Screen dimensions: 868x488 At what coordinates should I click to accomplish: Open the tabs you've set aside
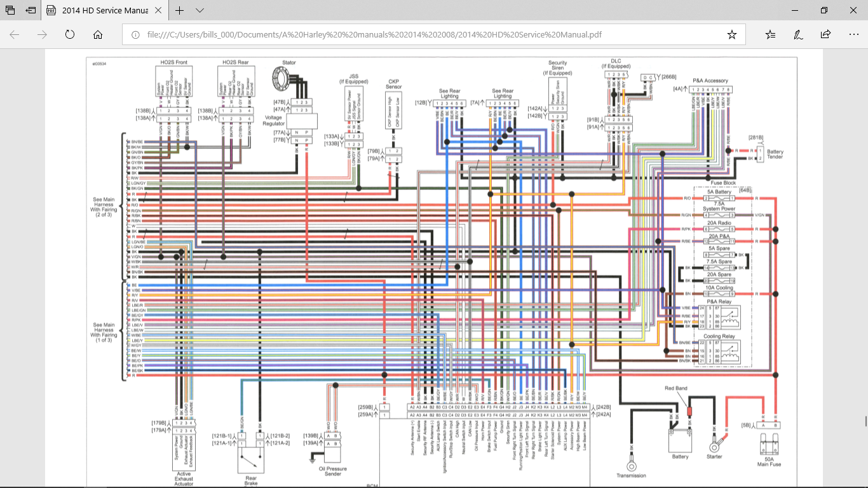[11, 11]
